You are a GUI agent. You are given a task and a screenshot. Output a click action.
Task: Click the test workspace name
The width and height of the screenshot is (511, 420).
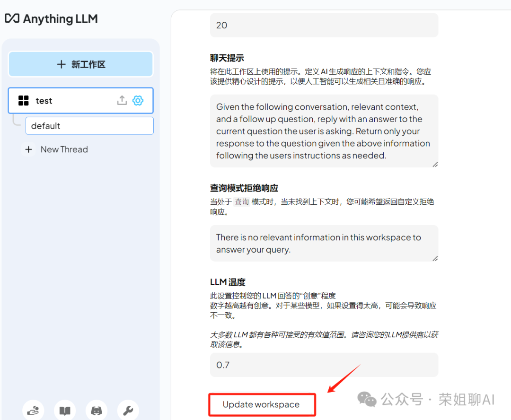44,100
